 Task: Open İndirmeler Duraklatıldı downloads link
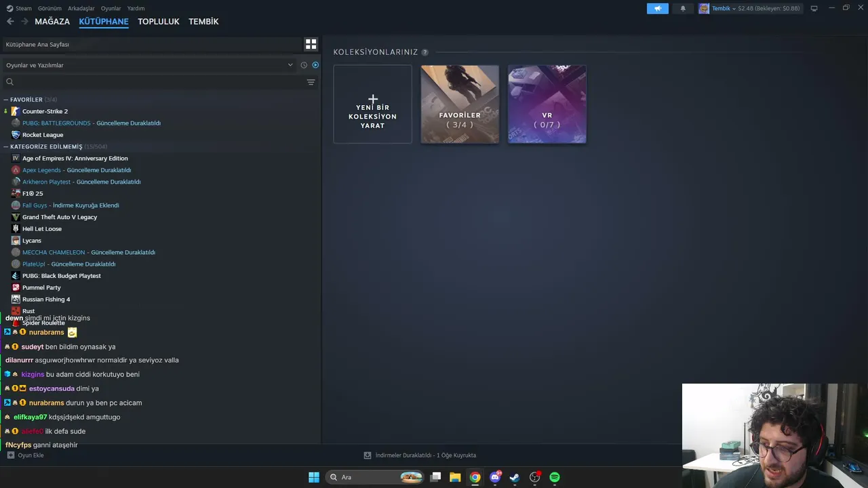point(426,455)
